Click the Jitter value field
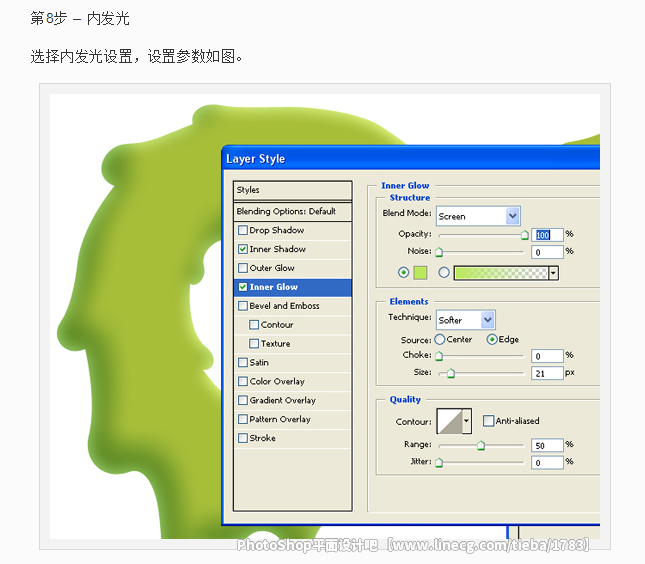The height and width of the screenshot is (564, 645). [x=547, y=462]
